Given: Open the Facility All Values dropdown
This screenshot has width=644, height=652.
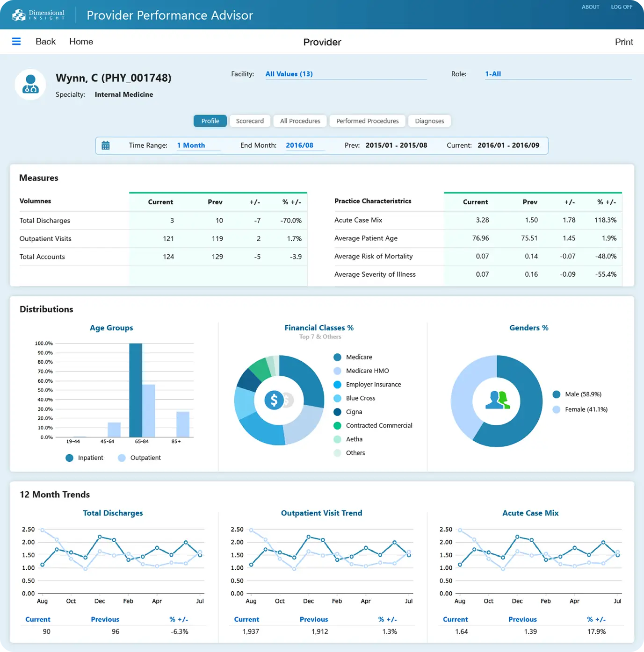Looking at the screenshot, I should (345, 74).
